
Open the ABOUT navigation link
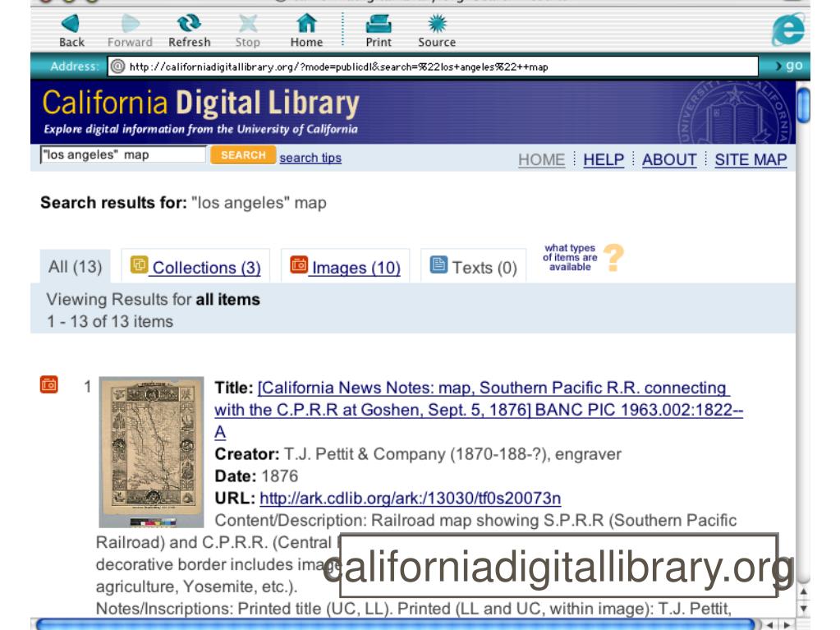669,159
